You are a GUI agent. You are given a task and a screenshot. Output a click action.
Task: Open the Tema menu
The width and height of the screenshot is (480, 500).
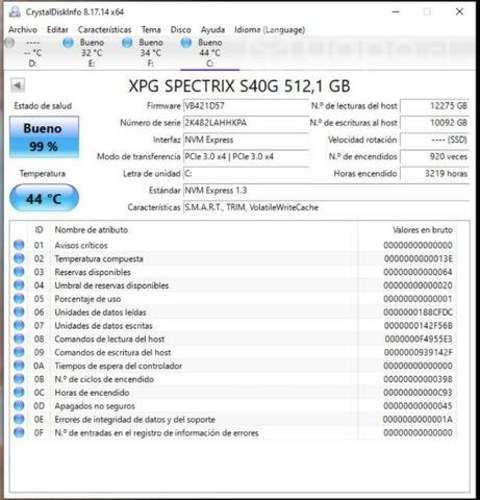pyautogui.click(x=151, y=30)
